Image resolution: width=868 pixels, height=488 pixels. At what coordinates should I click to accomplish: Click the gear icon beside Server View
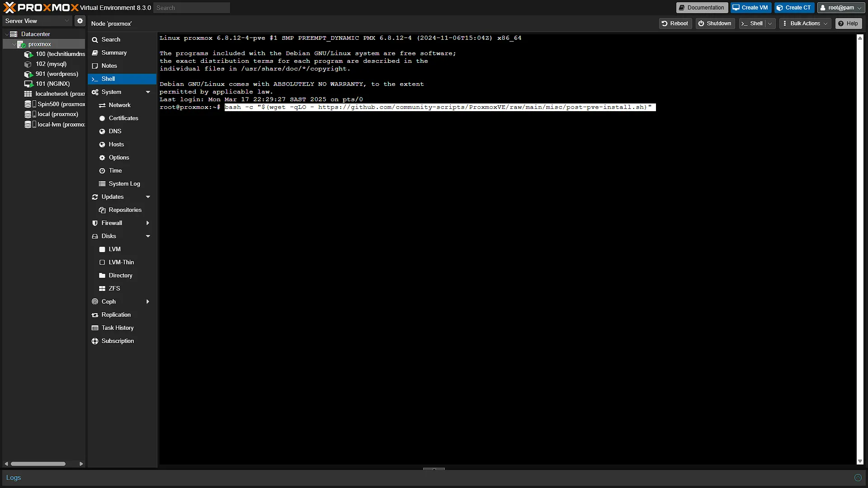click(80, 21)
